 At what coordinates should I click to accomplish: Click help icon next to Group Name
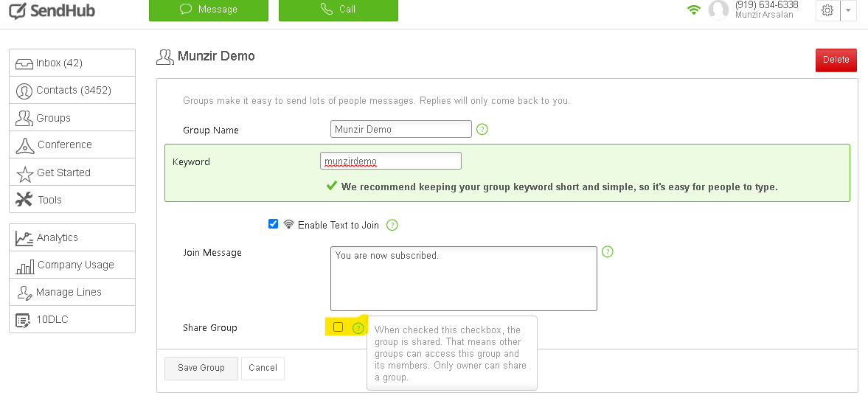pyautogui.click(x=482, y=130)
